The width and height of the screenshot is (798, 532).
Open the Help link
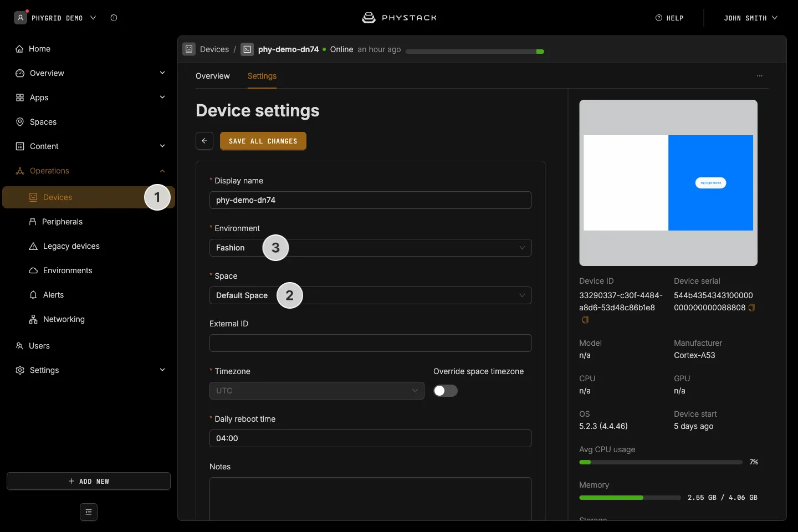[x=669, y=18]
